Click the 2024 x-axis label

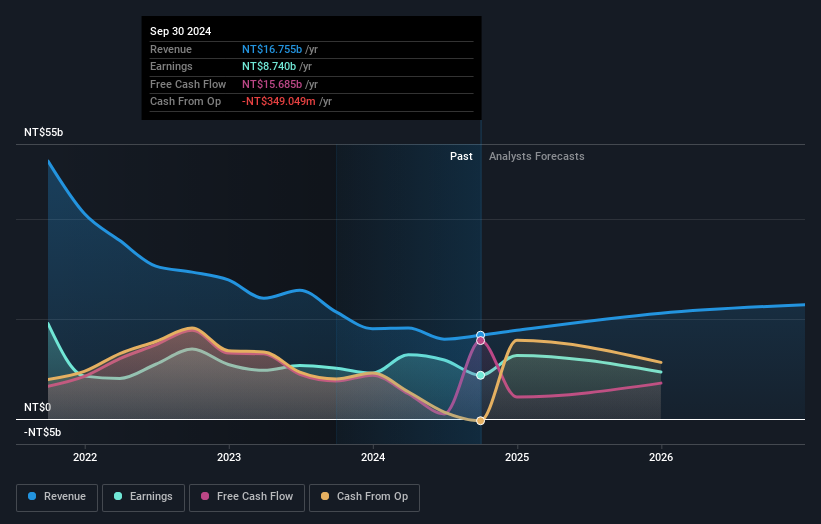tap(373, 457)
